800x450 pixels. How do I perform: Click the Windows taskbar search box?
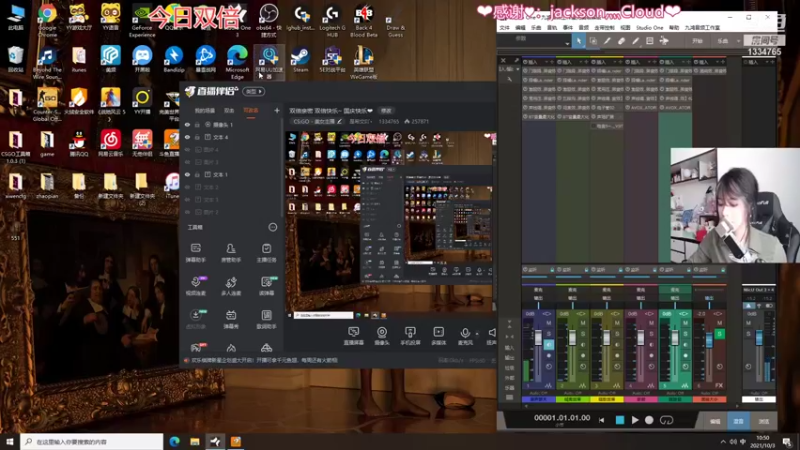coord(92,442)
